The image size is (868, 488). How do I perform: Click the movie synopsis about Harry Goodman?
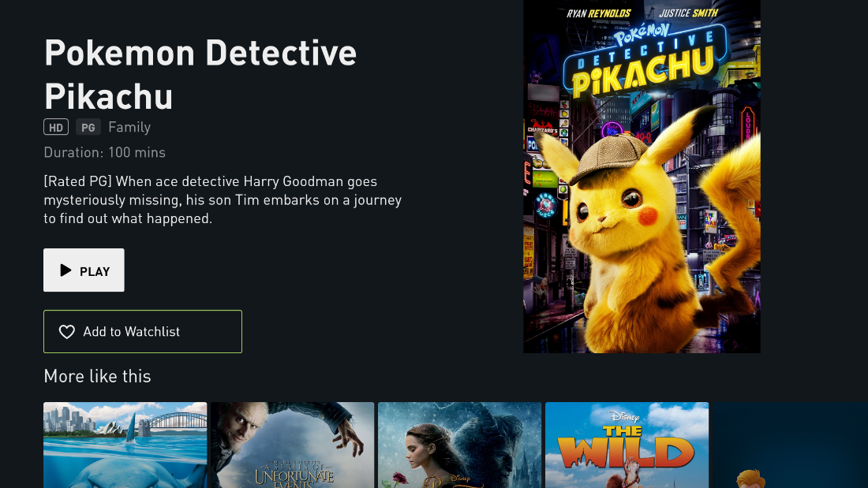point(223,199)
